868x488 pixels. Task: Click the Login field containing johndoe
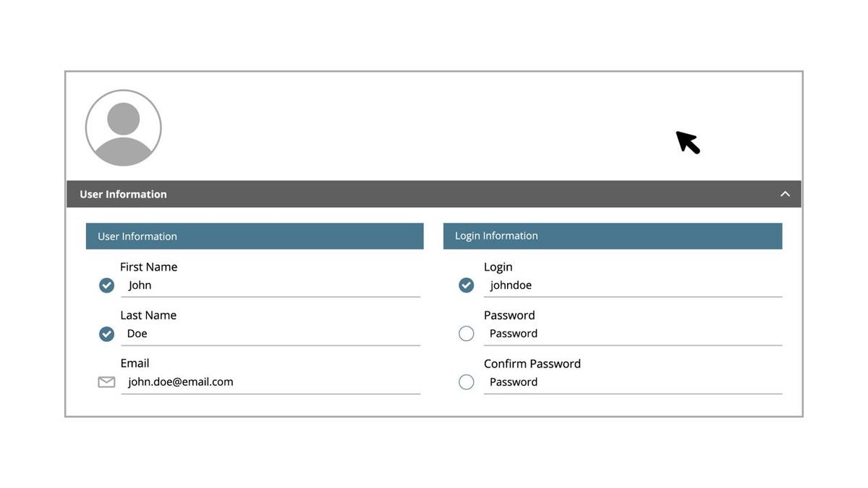(x=633, y=285)
